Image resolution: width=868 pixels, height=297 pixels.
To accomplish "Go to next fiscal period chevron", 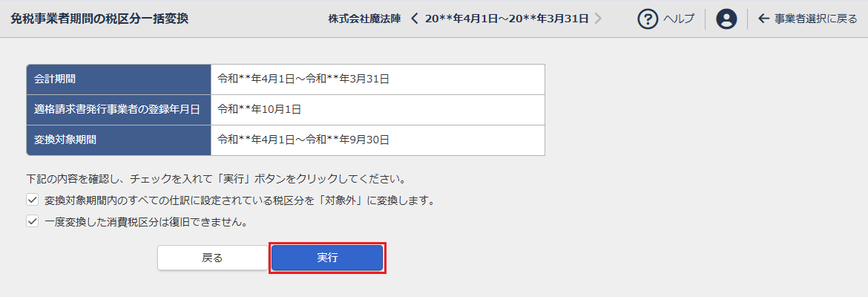I will (x=598, y=19).
